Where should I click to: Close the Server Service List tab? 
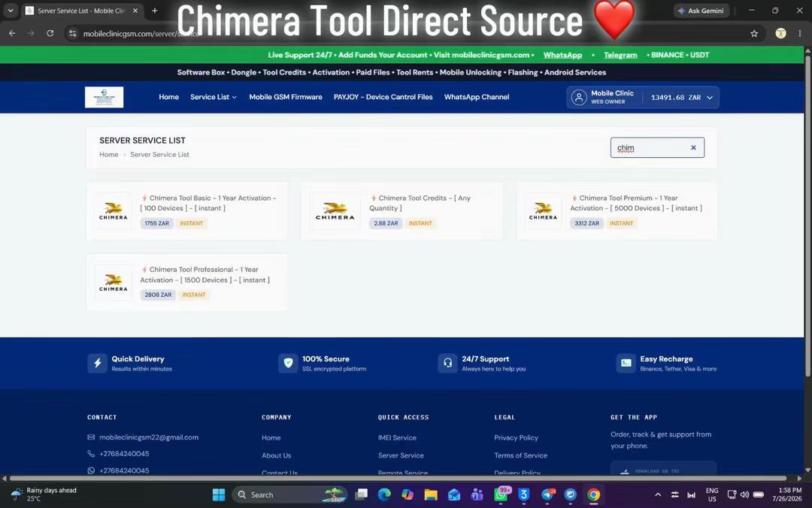click(135, 11)
